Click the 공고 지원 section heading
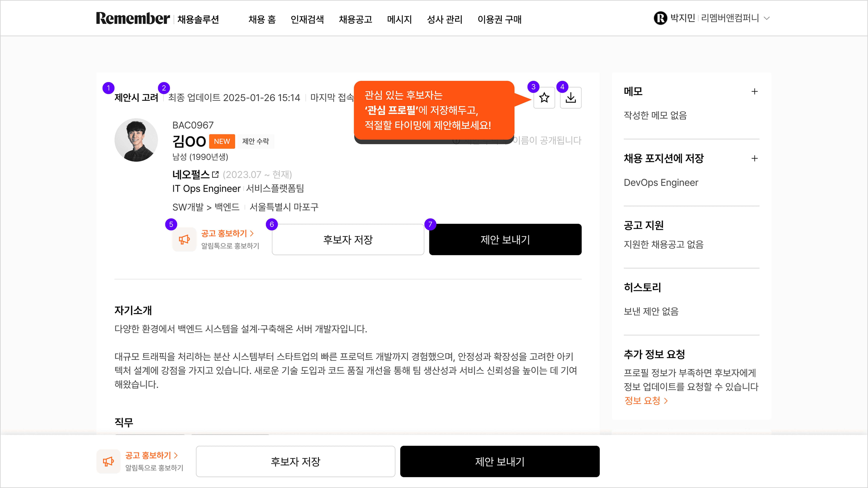Screen dimensions: 868x488 click(x=644, y=225)
